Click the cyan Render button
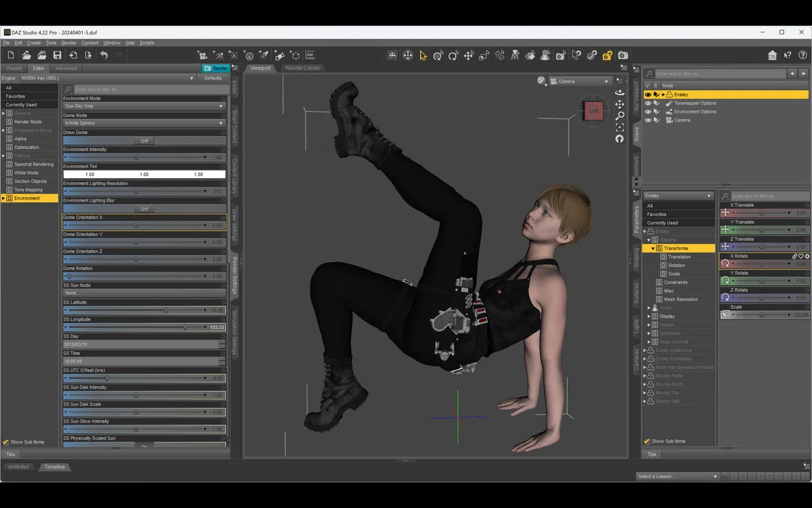The height and width of the screenshot is (508, 812). tap(217, 68)
